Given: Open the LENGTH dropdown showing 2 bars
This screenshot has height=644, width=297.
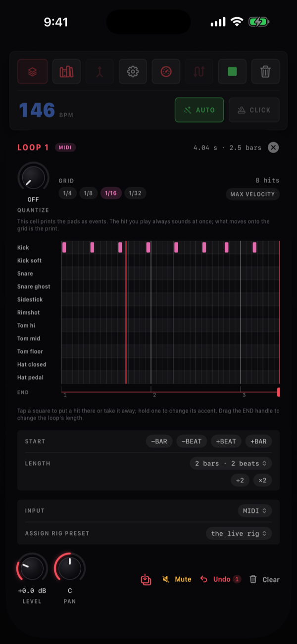Looking at the screenshot, I should 231,464.
